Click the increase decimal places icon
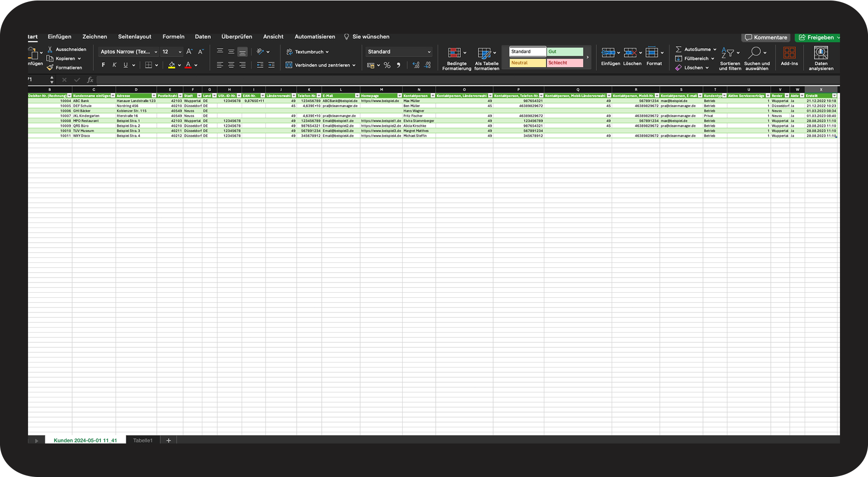The image size is (868, 477). pos(416,65)
